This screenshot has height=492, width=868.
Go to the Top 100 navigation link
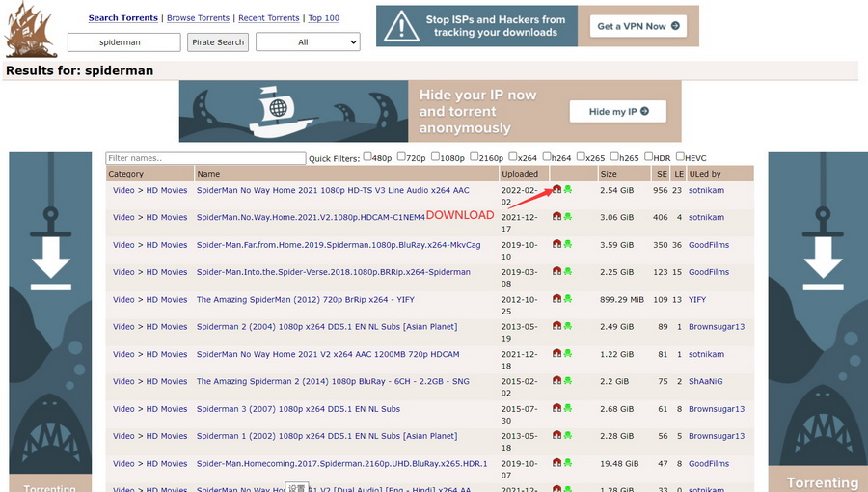323,18
